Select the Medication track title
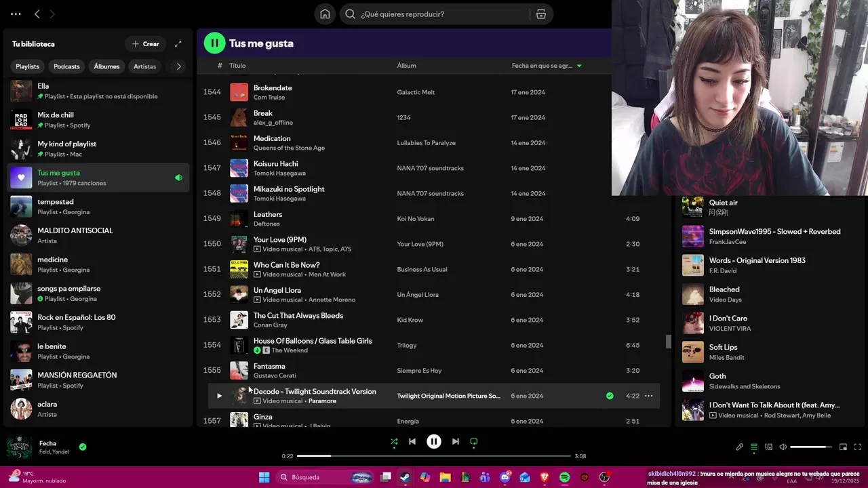 tap(272, 138)
